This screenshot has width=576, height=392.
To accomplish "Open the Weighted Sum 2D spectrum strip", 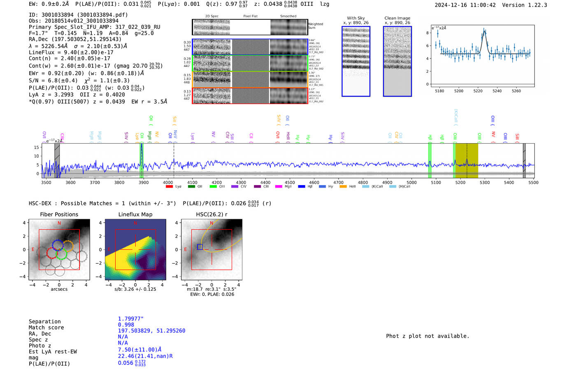I will pyautogui.click(x=250, y=27).
